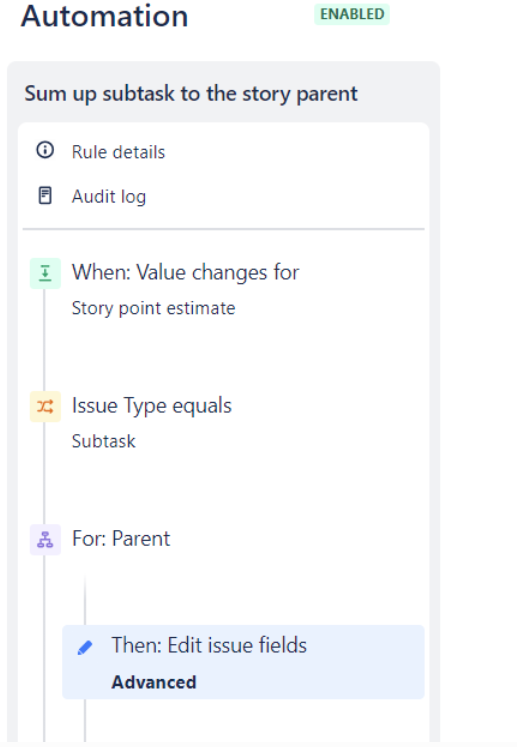
Task: Click the blue pencil edit icon
Action: pos(85,647)
